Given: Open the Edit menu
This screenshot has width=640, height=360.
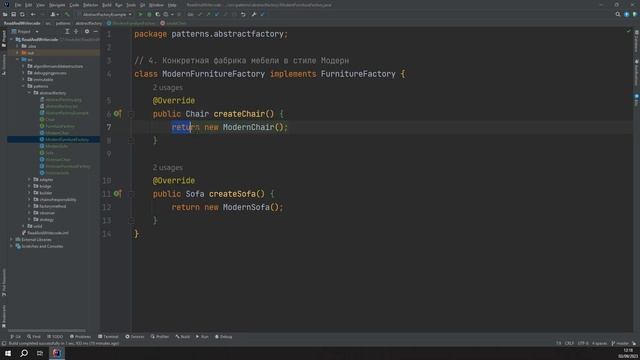Looking at the screenshot, I should pyautogui.click(x=29, y=5).
